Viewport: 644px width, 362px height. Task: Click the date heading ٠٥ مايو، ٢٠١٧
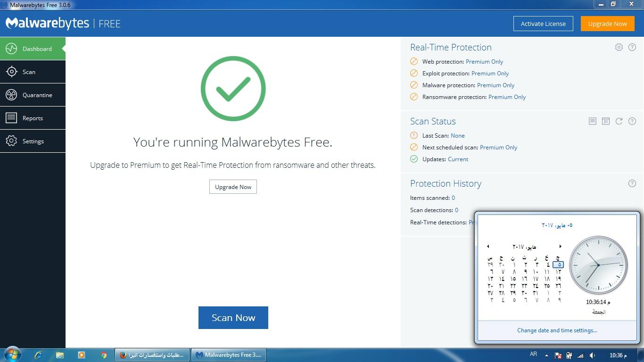[557, 225]
